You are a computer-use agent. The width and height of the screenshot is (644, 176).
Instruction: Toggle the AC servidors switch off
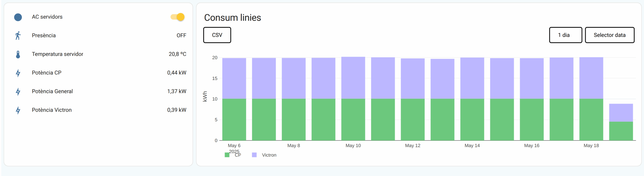coord(178,17)
